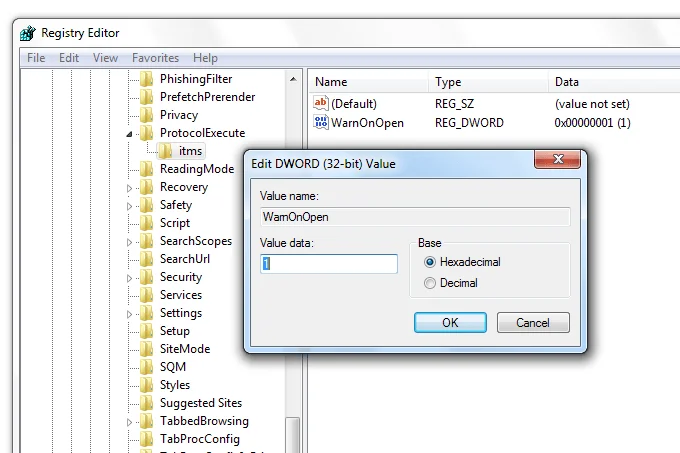The width and height of the screenshot is (680, 453).
Task: Click the Setup folder icon
Action: click(x=147, y=331)
